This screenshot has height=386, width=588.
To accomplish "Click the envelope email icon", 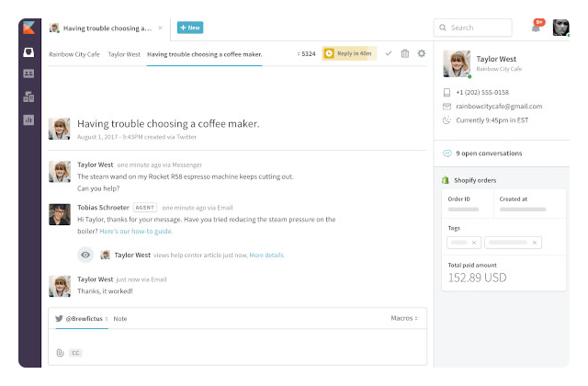I will coord(447,107).
